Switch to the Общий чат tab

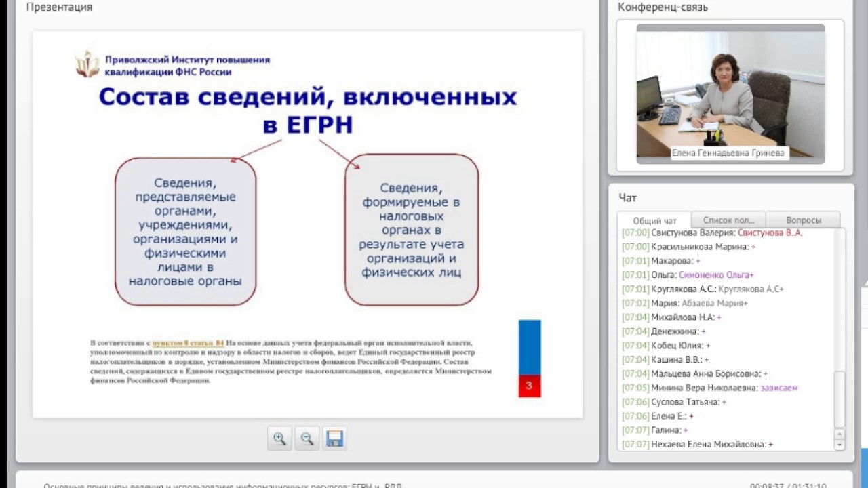point(654,220)
